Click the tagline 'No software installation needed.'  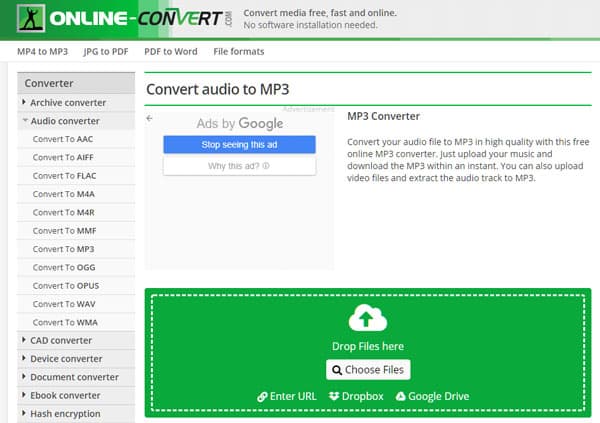tap(310, 25)
